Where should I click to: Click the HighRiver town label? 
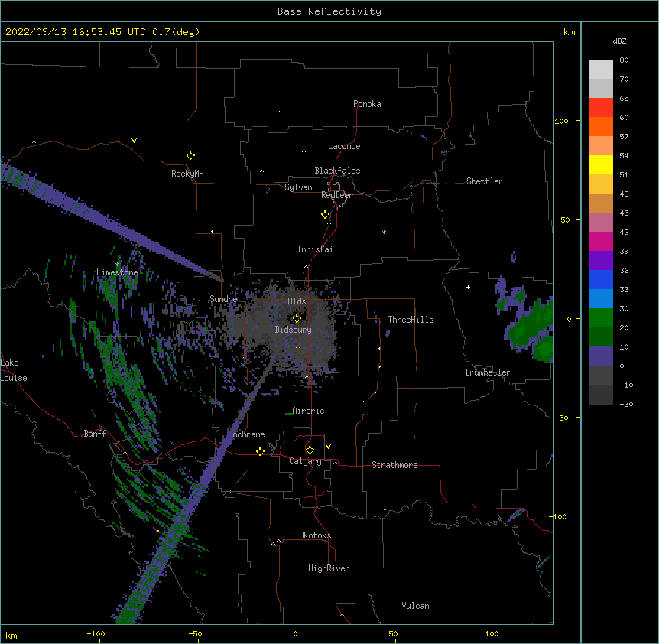(329, 568)
